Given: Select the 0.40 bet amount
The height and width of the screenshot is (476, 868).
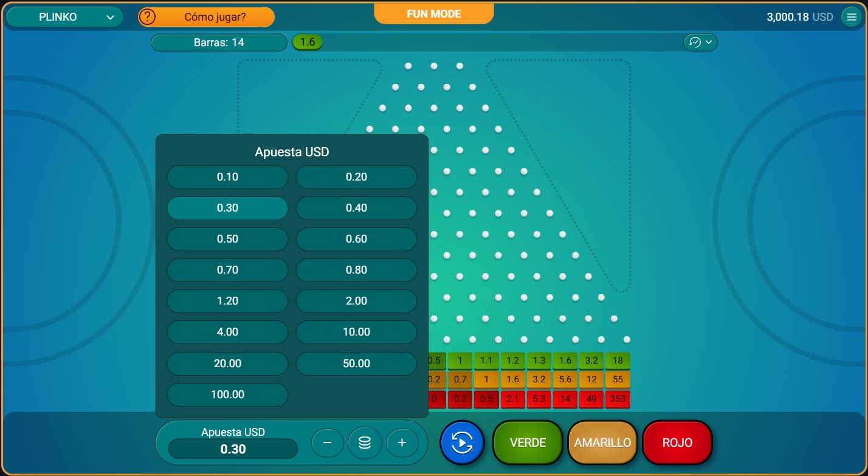Looking at the screenshot, I should click(x=356, y=208).
